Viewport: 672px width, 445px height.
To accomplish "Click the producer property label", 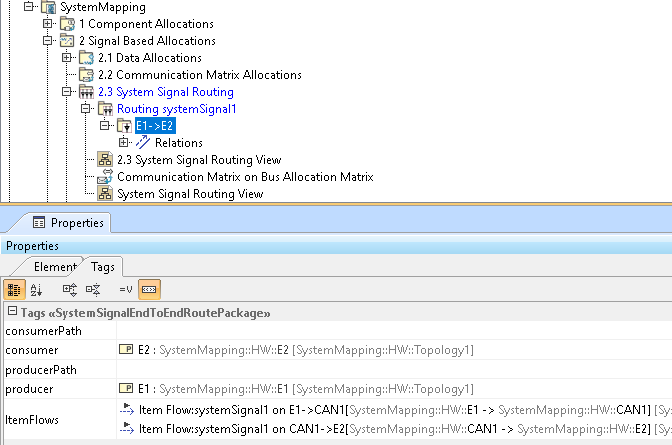I will tap(29, 389).
